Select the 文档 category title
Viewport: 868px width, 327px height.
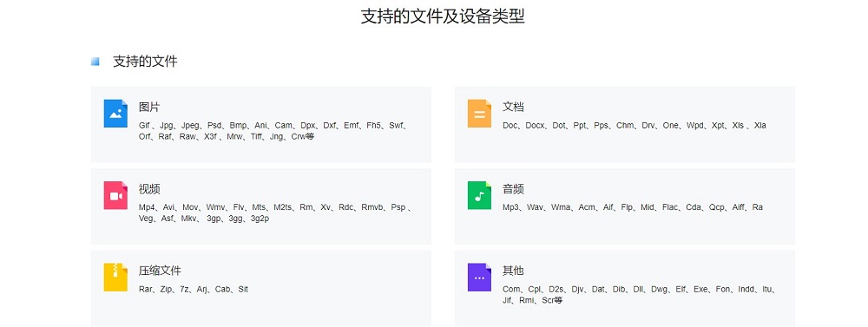[x=513, y=108]
